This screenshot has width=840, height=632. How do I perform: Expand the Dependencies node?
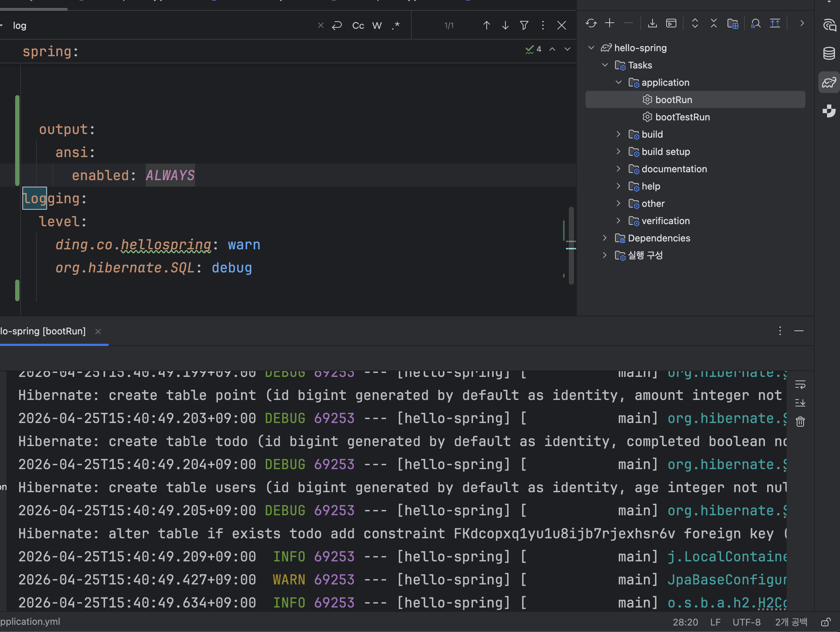(x=605, y=238)
